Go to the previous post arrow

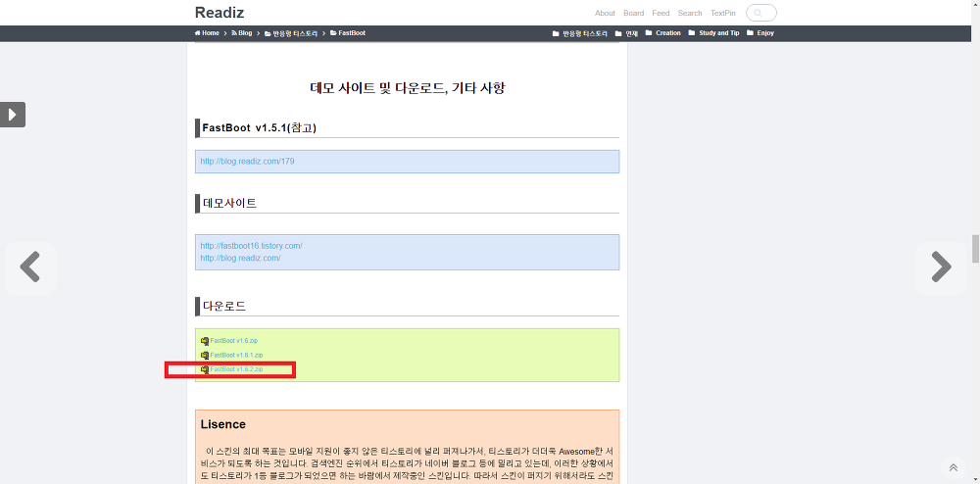coord(30,267)
